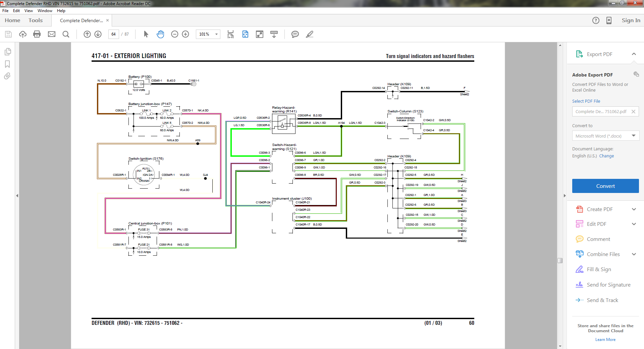644x349 pixels.
Task: Click the scroll up arrow of document scrollbar
Action: 560,45
